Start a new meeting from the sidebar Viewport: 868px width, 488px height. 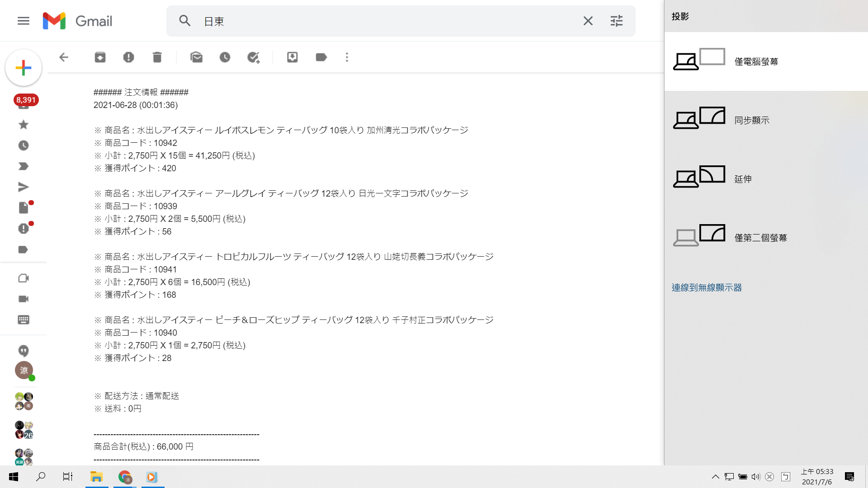24,278
